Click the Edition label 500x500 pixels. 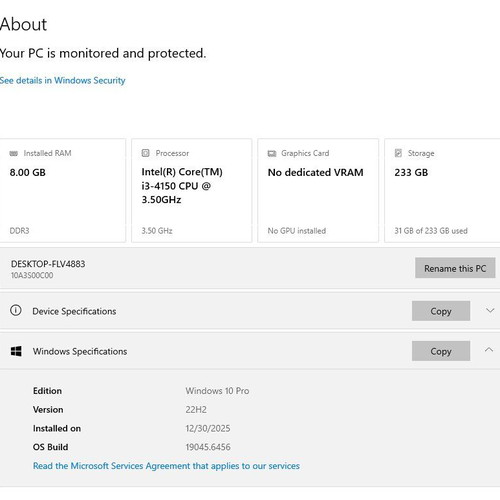(x=47, y=391)
